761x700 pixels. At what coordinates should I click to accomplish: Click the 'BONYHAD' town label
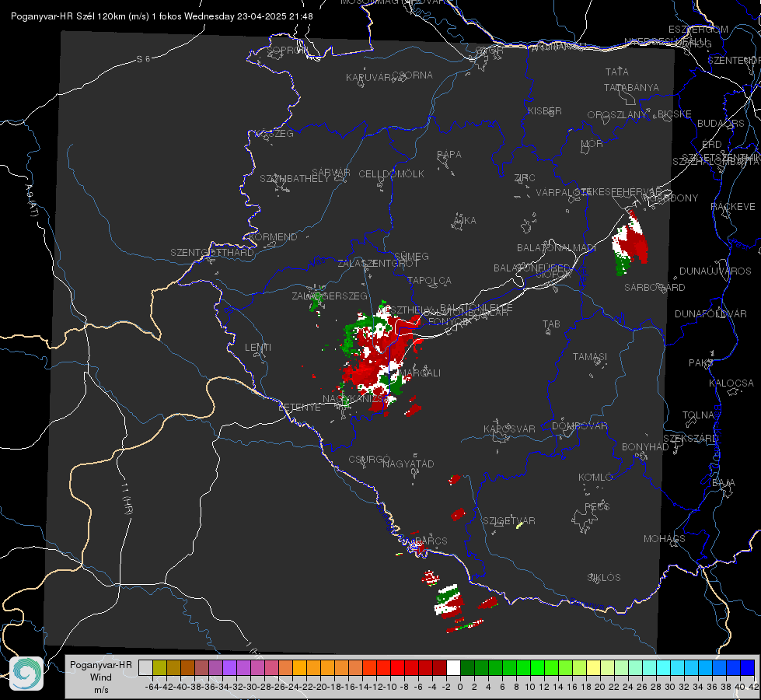click(645, 447)
